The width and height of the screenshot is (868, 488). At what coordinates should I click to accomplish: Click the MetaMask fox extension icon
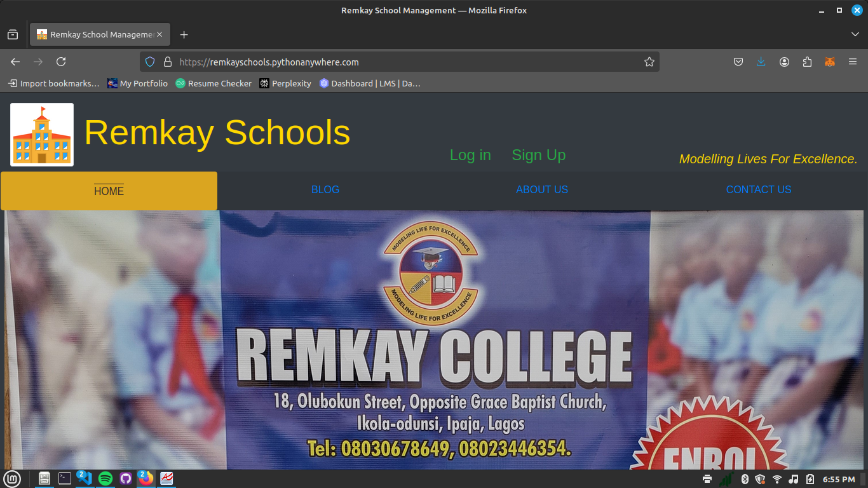(x=829, y=62)
